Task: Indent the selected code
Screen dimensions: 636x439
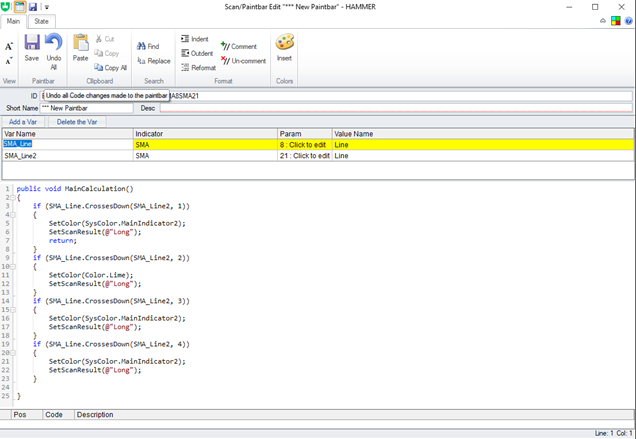Action: click(x=195, y=39)
